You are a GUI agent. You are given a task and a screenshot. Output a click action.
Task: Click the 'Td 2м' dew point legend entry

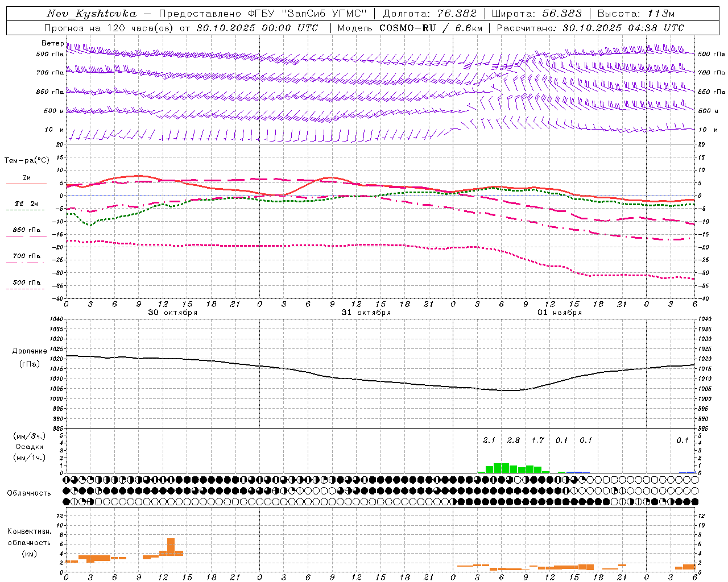(x=27, y=203)
